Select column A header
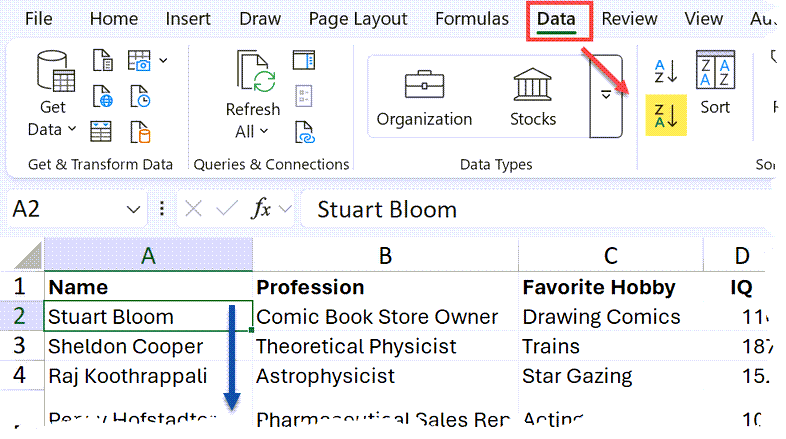 point(148,255)
